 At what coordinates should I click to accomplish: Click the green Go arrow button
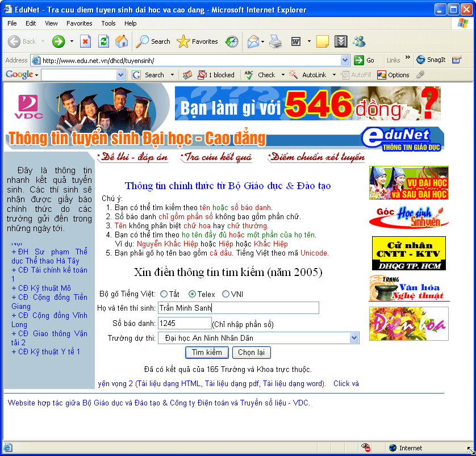point(364,60)
